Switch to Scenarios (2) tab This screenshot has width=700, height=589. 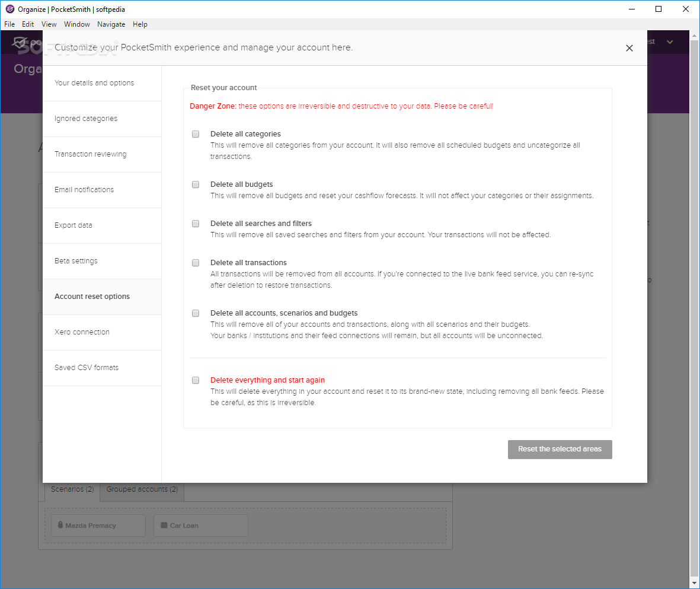[72, 489]
